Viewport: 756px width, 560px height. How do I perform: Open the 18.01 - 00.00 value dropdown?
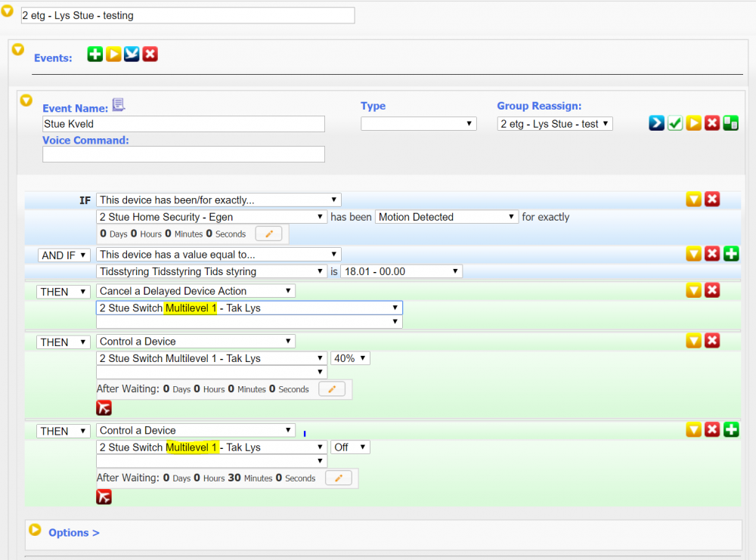(x=401, y=271)
